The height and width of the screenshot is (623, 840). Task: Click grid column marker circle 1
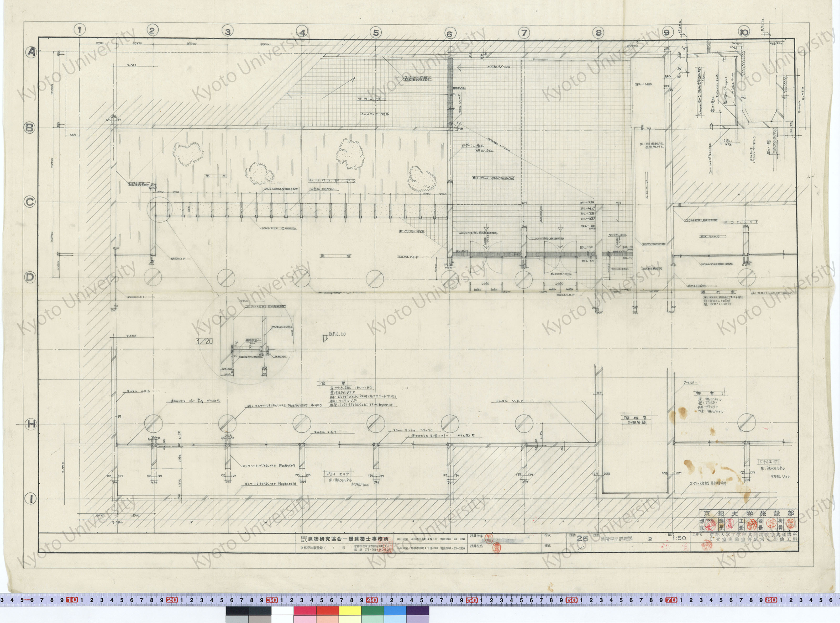(79, 30)
